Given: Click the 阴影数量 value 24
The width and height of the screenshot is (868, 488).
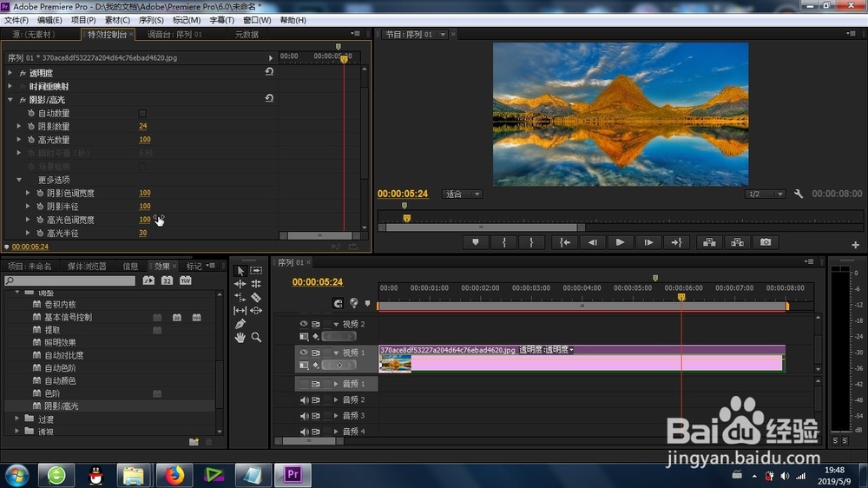Looking at the screenshot, I should [x=143, y=126].
